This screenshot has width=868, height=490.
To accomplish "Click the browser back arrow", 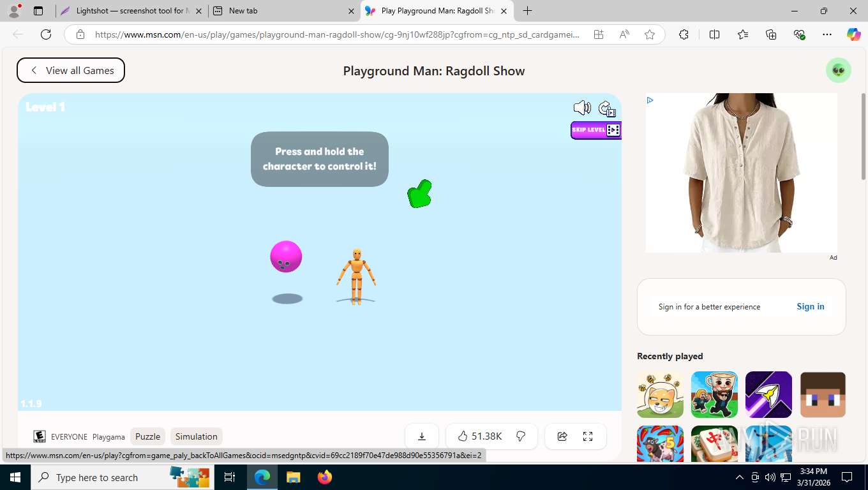I will coord(18,34).
